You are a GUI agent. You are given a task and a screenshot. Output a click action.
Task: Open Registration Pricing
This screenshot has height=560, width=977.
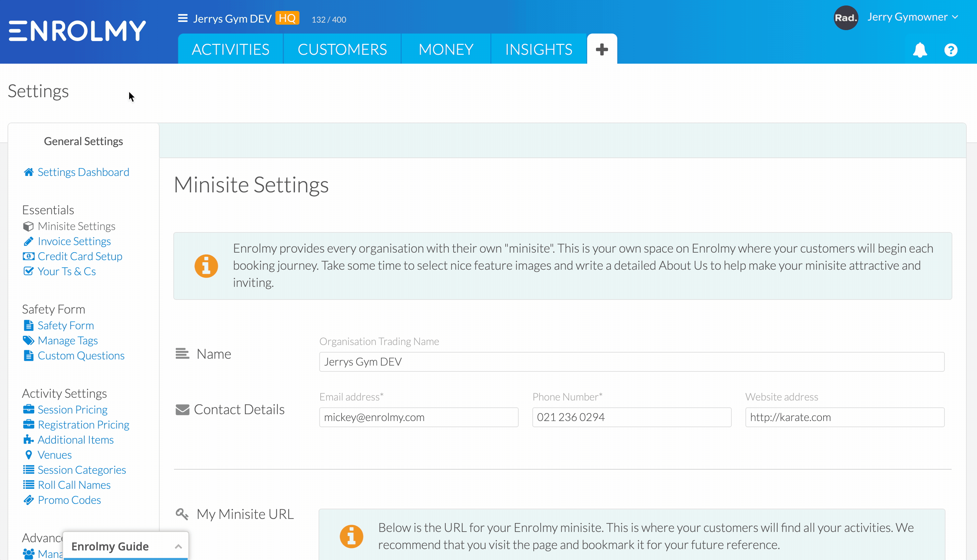point(84,424)
